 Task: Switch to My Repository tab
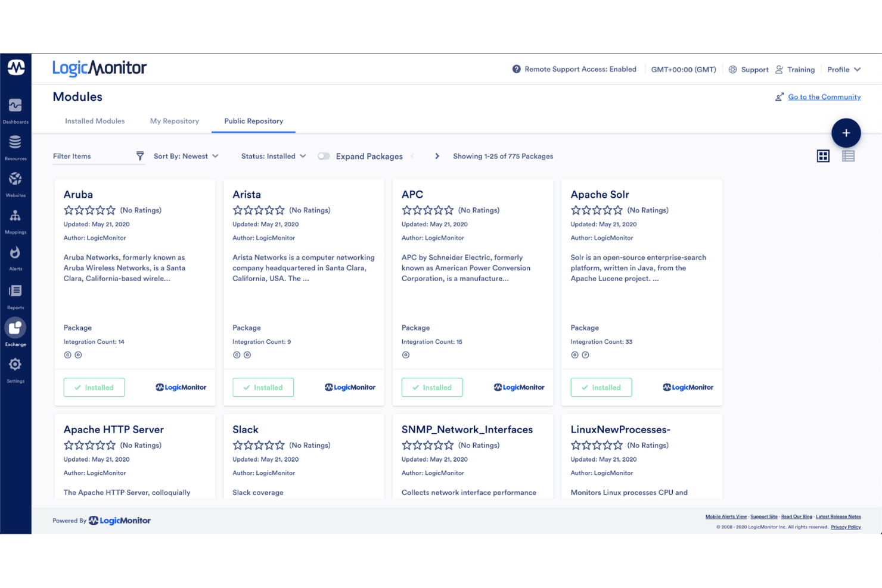pos(175,121)
